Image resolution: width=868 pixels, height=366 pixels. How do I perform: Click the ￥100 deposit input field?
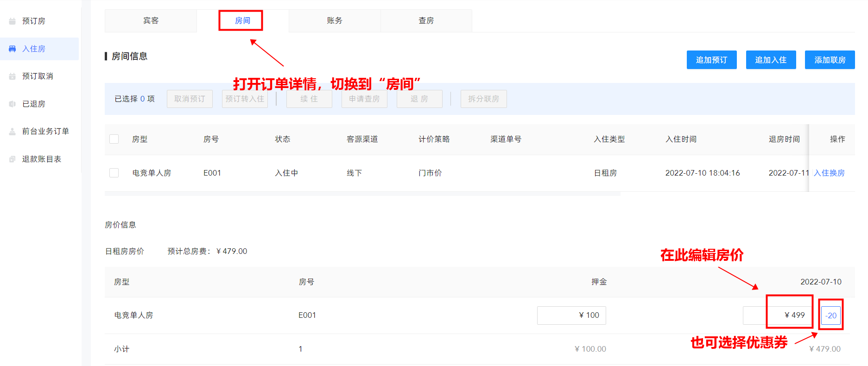pos(571,315)
